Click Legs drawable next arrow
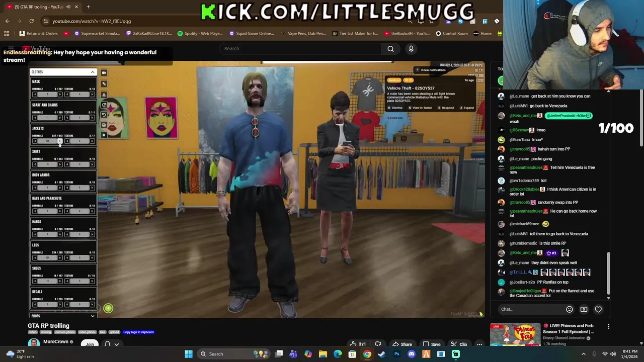644x362 pixels. [x=60, y=258]
